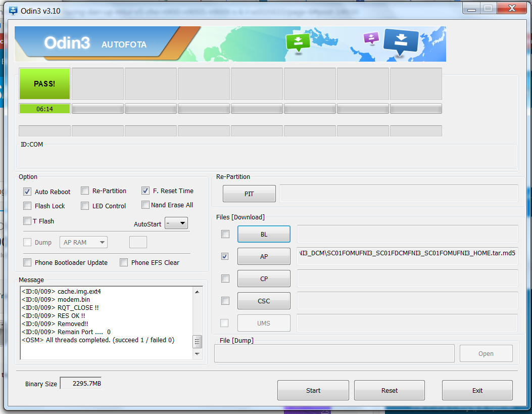Click the 06:14 elapsed time progress bar
Screen dimensions: 532x414
pos(44,109)
